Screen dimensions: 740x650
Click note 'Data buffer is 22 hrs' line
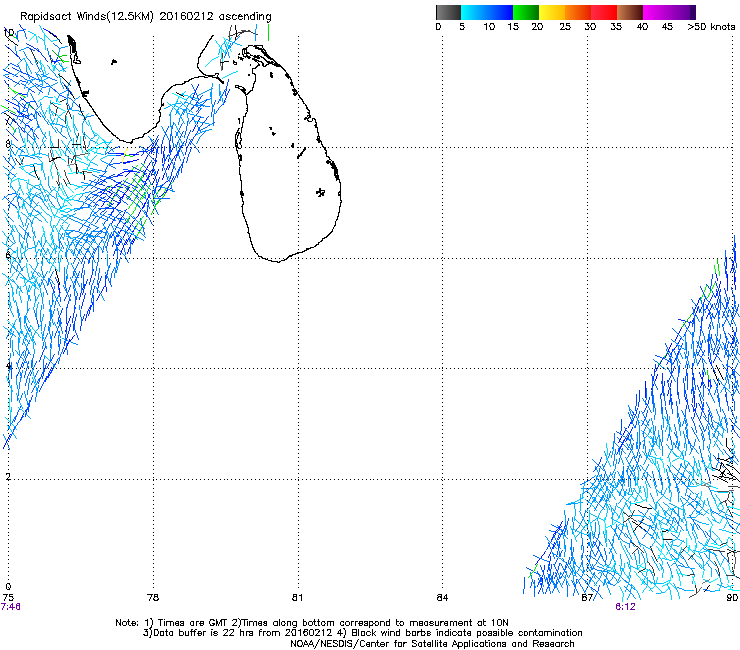coord(362,633)
